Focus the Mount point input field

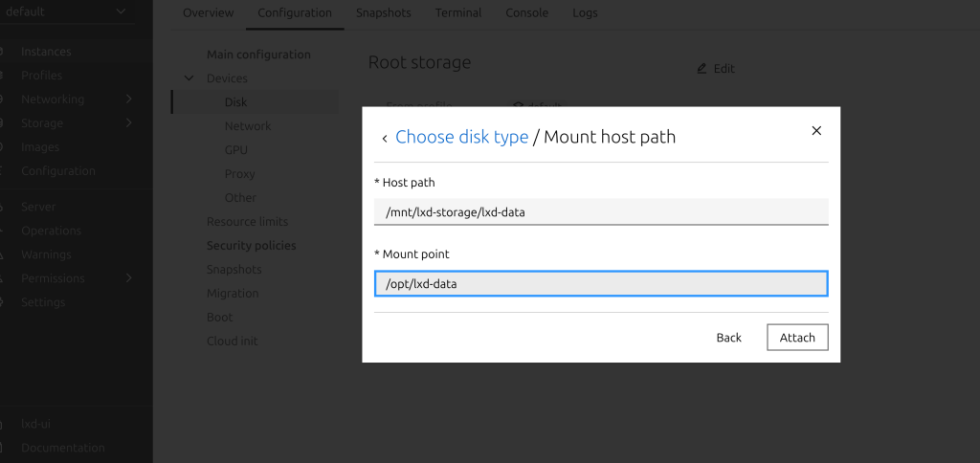point(600,284)
